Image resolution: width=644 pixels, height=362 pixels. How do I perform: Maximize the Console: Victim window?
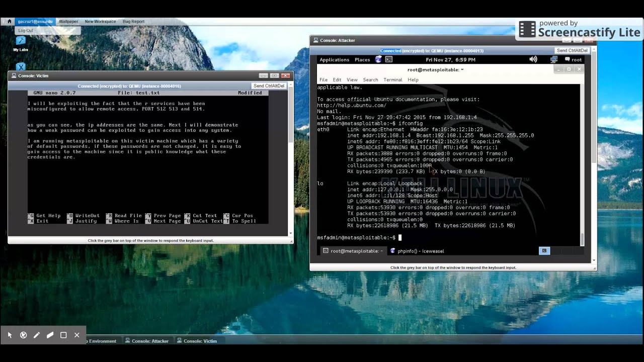[274, 75]
